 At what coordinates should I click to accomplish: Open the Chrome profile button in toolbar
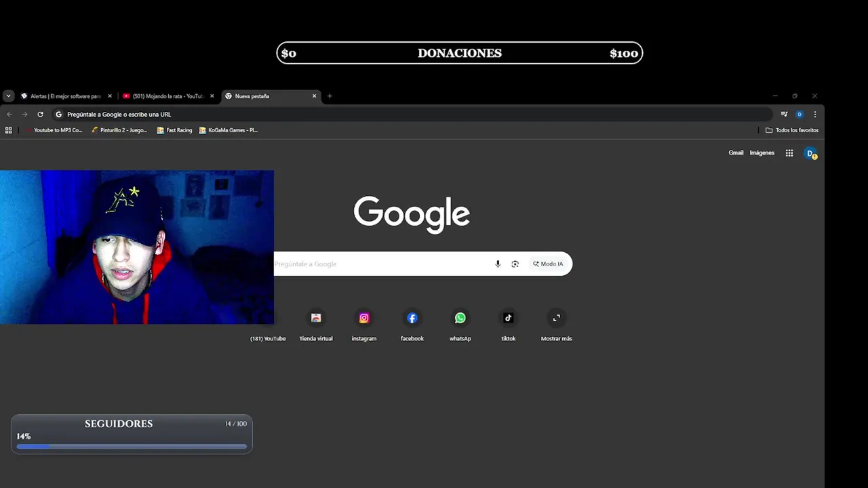click(x=800, y=115)
